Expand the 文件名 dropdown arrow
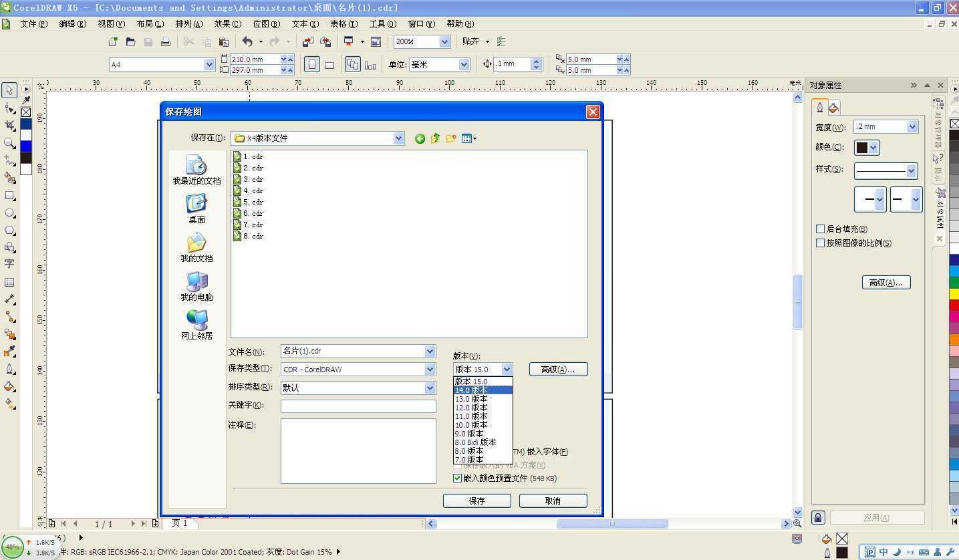Viewport: 959px width, 560px height. 430,351
